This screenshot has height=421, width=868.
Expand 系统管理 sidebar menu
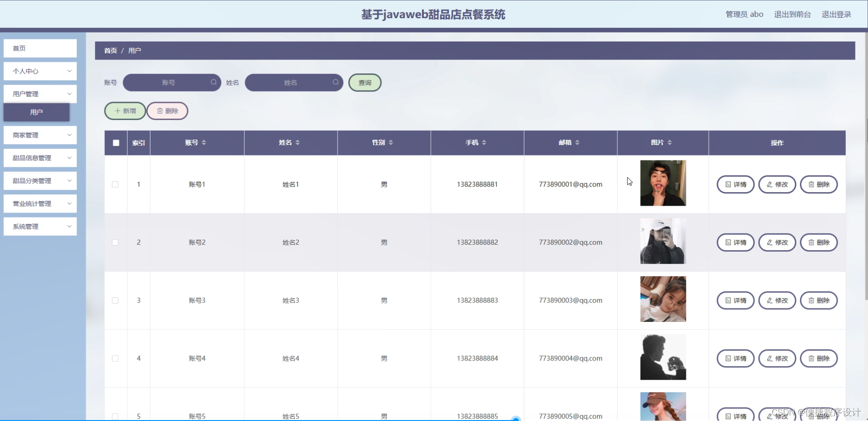(40, 227)
